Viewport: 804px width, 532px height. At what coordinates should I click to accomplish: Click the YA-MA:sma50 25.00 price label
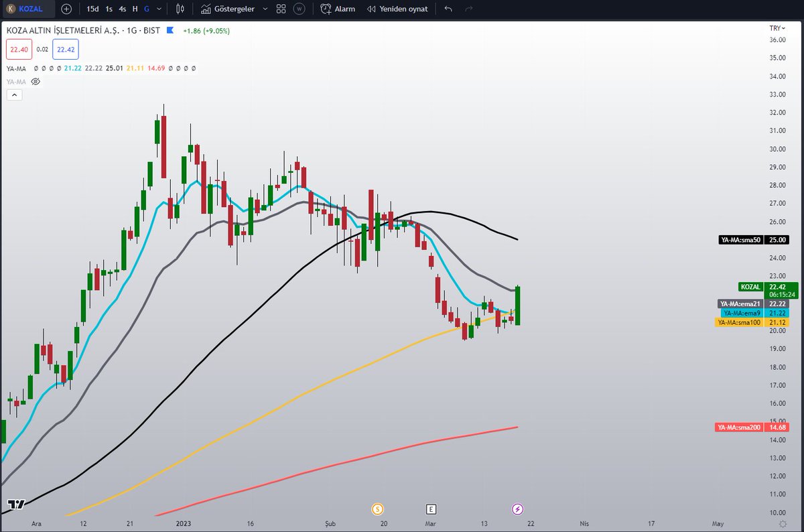(x=754, y=239)
